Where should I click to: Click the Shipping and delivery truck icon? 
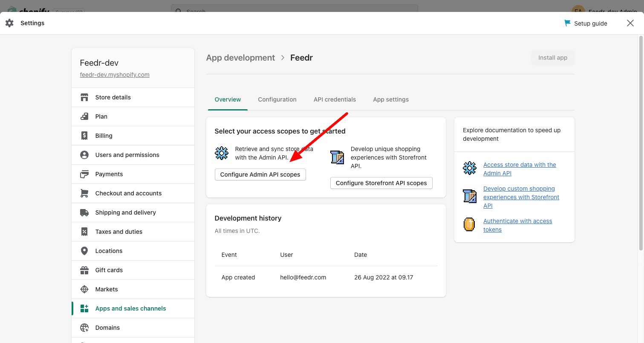click(84, 212)
